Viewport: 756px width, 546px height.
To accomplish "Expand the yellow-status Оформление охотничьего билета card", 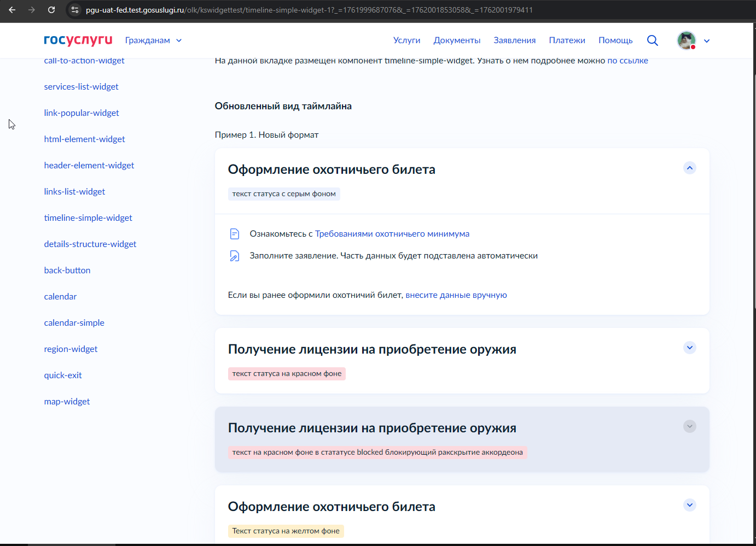I will [689, 505].
